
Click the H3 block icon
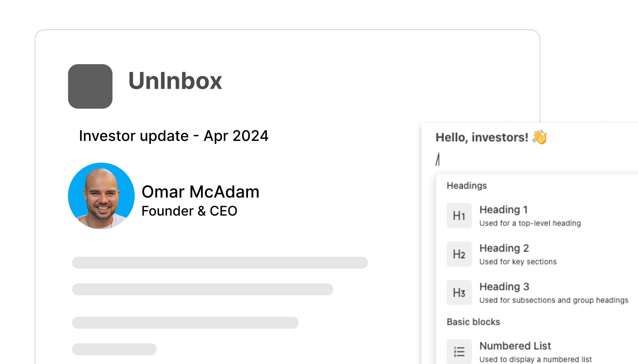point(459,293)
